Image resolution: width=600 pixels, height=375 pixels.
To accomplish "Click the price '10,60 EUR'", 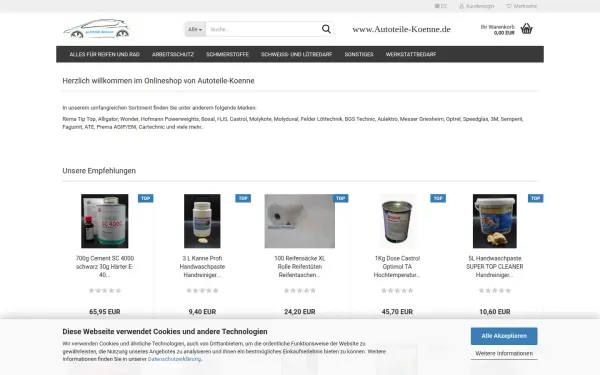I will coord(495,312).
